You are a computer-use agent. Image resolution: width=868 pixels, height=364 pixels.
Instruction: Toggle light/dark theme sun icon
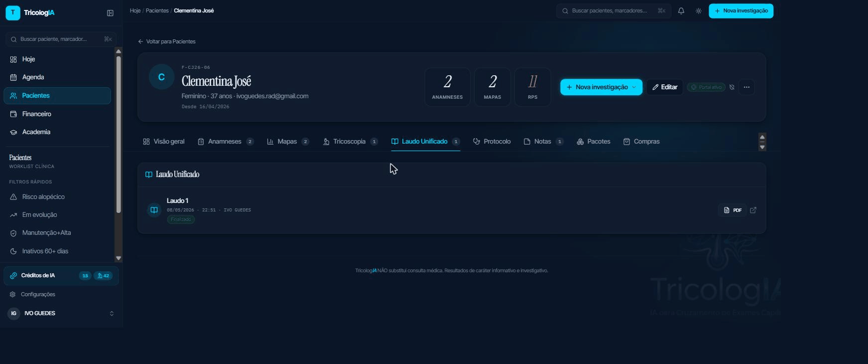699,11
